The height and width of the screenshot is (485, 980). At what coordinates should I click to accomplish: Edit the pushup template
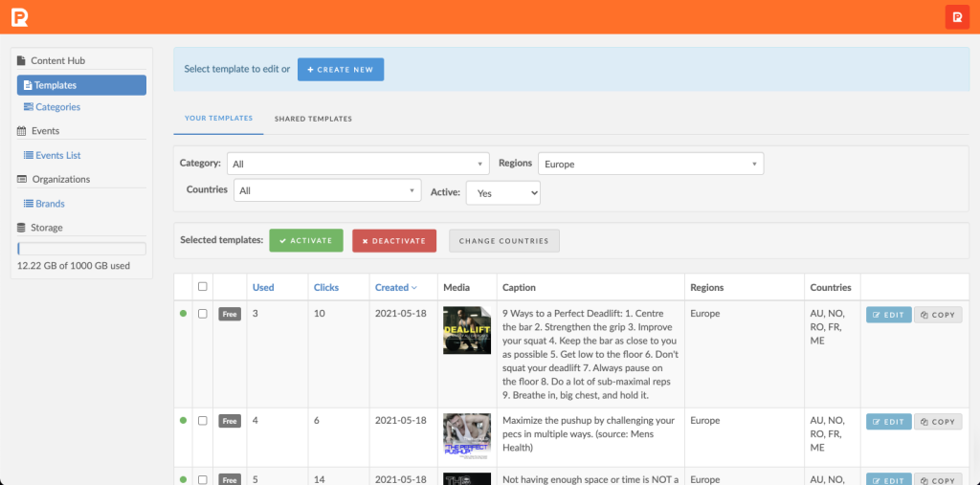click(889, 422)
